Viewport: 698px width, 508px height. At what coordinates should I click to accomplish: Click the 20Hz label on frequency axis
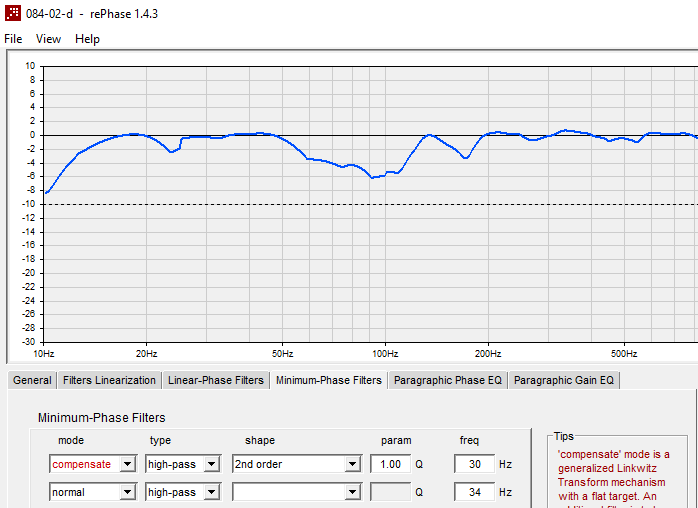tap(146, 354)
